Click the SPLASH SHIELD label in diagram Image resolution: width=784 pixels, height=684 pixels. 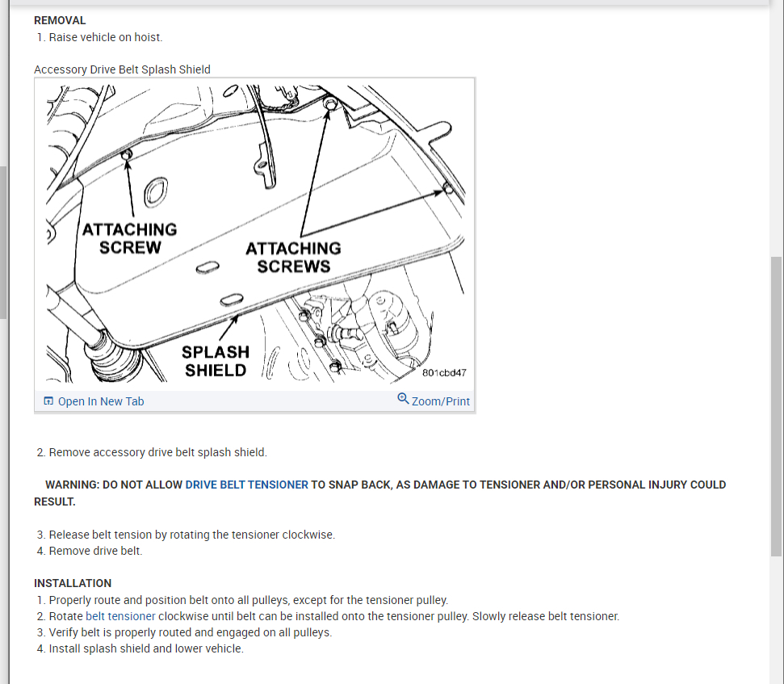point(216,361)
